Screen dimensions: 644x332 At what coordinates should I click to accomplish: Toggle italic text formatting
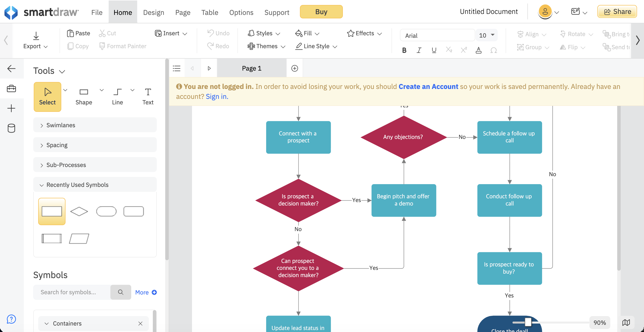419,50
